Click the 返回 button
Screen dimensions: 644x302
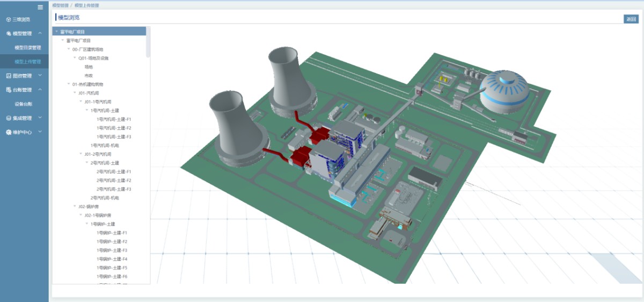pyautogui.click(x=631, y=19)
